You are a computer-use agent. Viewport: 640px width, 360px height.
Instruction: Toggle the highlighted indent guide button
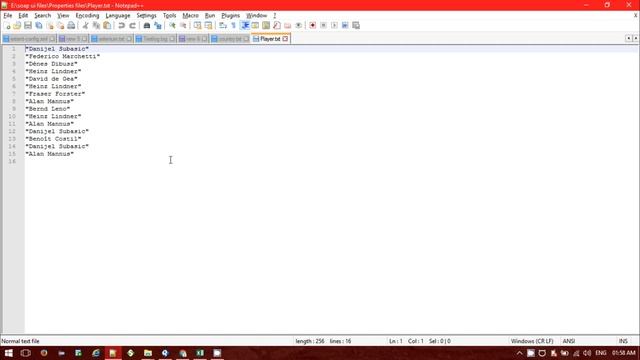[244, 25]
